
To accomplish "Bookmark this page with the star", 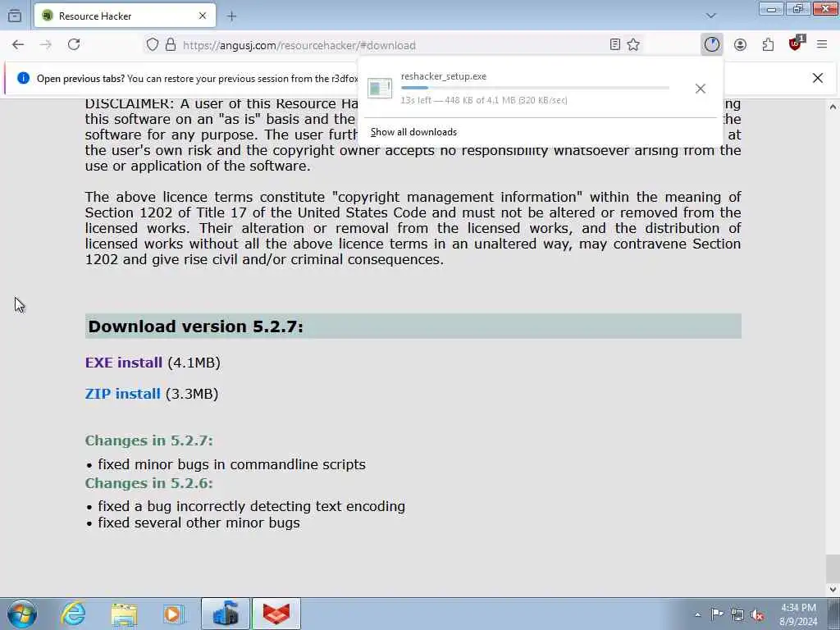I will [633, 45].
